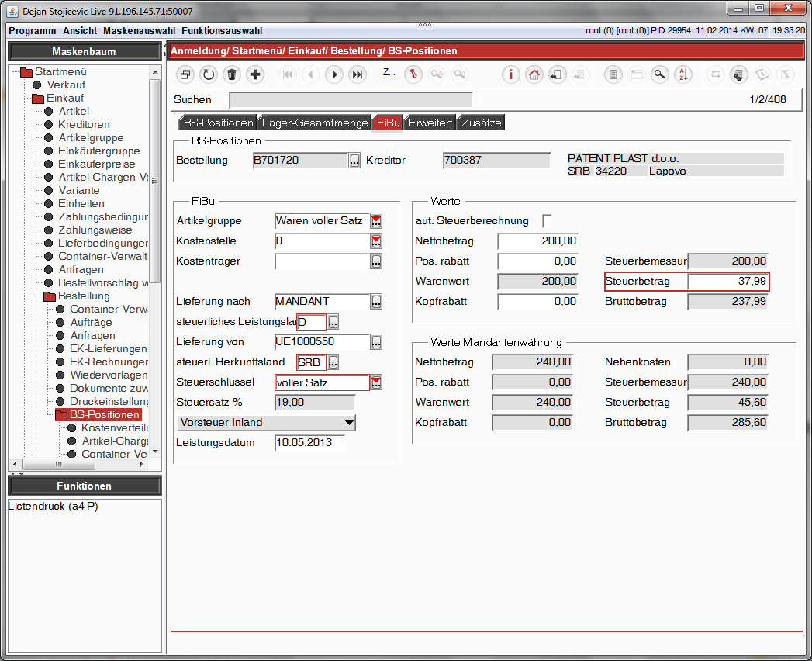Toggle aut. Steuerberechnung checkbox
812x661 pixels.
[x=547, y=220]
